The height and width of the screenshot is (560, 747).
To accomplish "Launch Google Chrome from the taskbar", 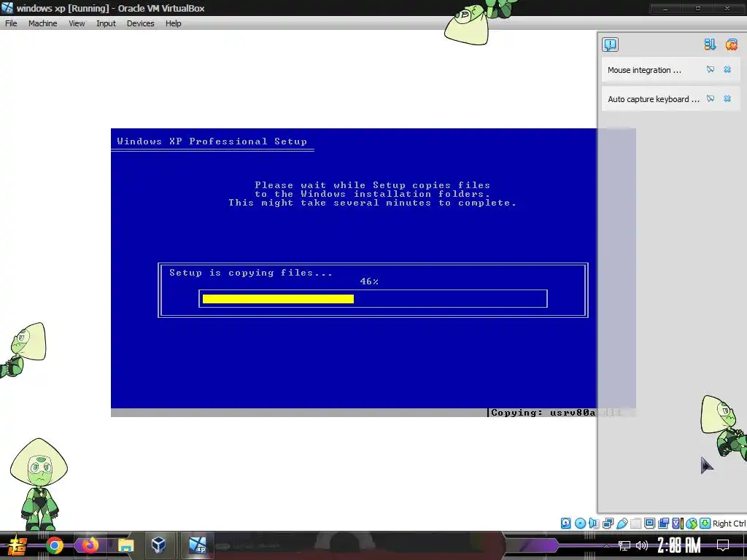I will pyautogui.click(x=54, y=545).
